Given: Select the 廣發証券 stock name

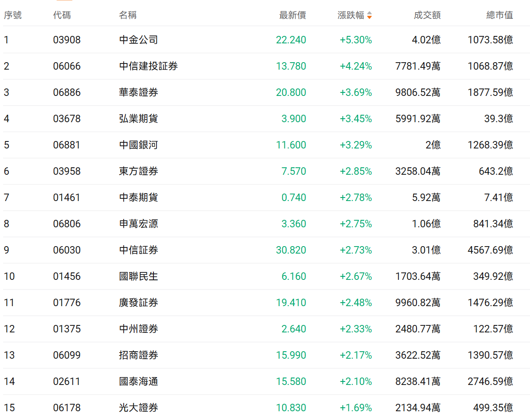Looking at the screenshot, I should 138,303.
